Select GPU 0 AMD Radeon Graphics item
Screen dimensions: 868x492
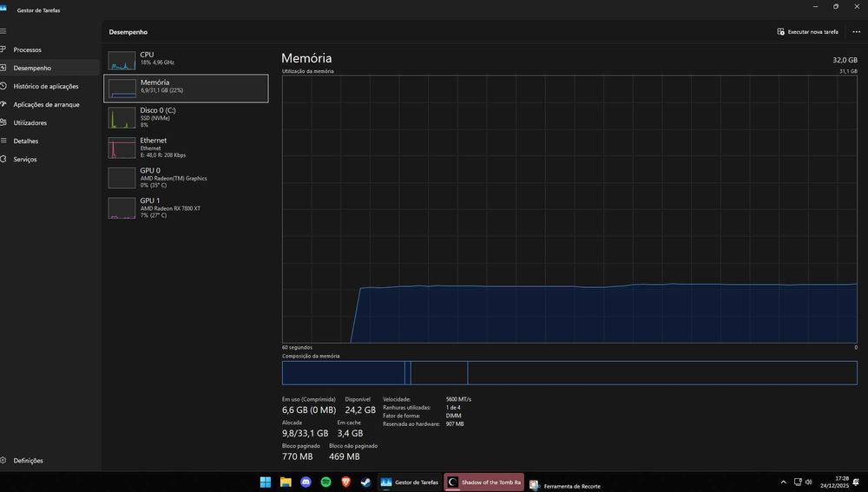[x=186, y=178]
